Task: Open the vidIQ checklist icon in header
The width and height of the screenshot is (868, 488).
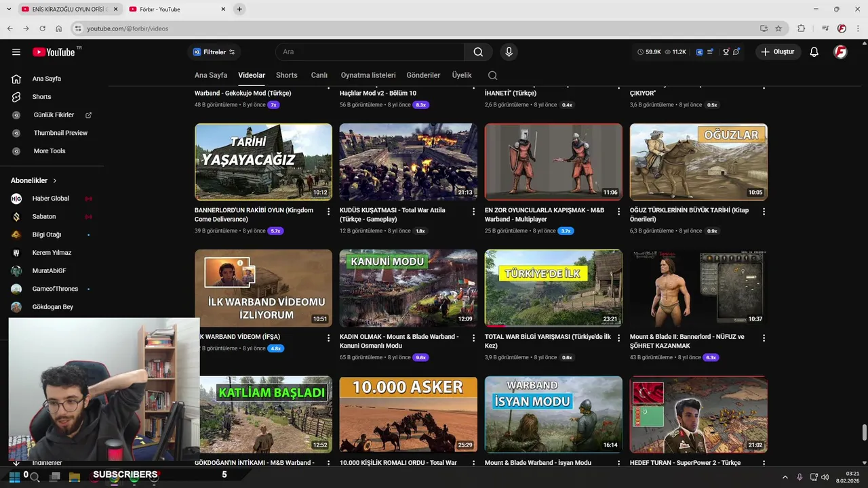Action: point(711,52)
